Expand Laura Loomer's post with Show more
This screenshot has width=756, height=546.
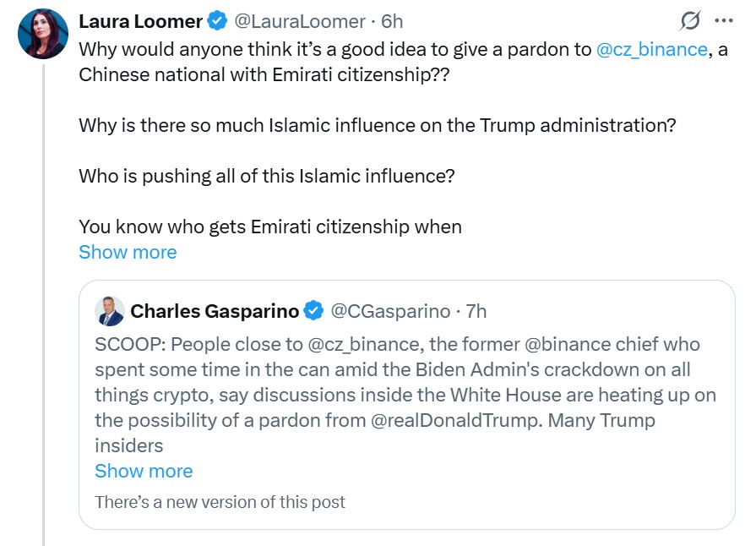click(x=128, y=252)
